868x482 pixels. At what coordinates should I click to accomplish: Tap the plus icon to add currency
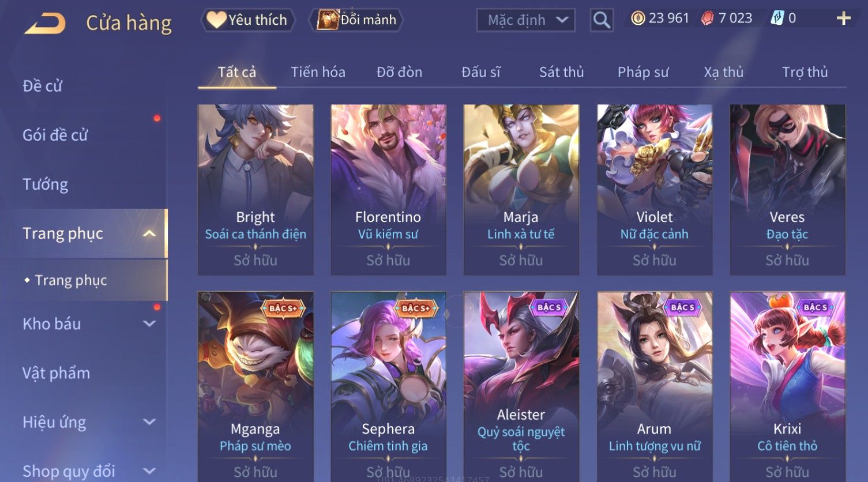843,18
